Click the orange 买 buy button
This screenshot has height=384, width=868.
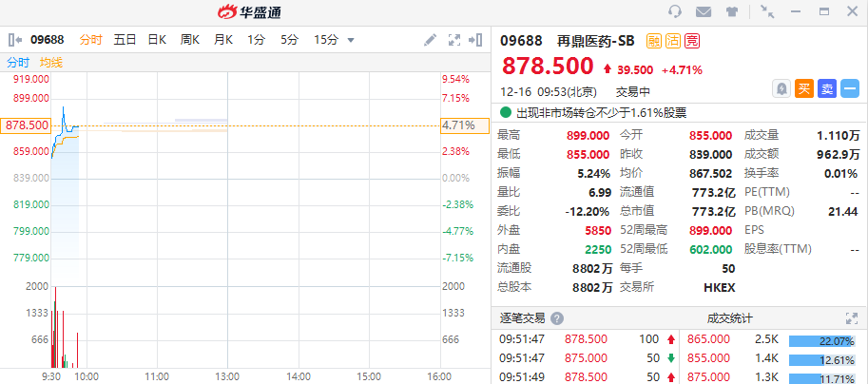[803, 88]
